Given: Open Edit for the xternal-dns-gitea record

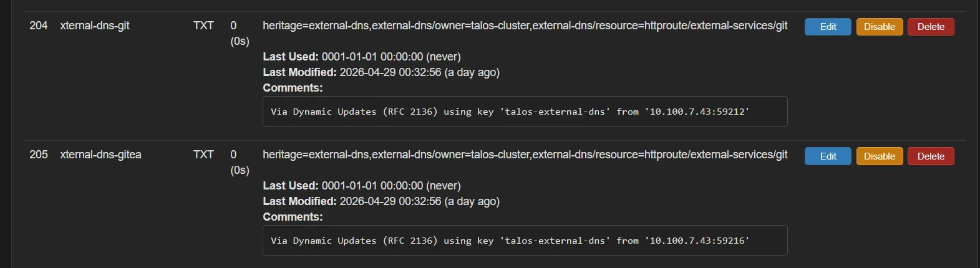Looking at the screenshot, I should (828, 156).
